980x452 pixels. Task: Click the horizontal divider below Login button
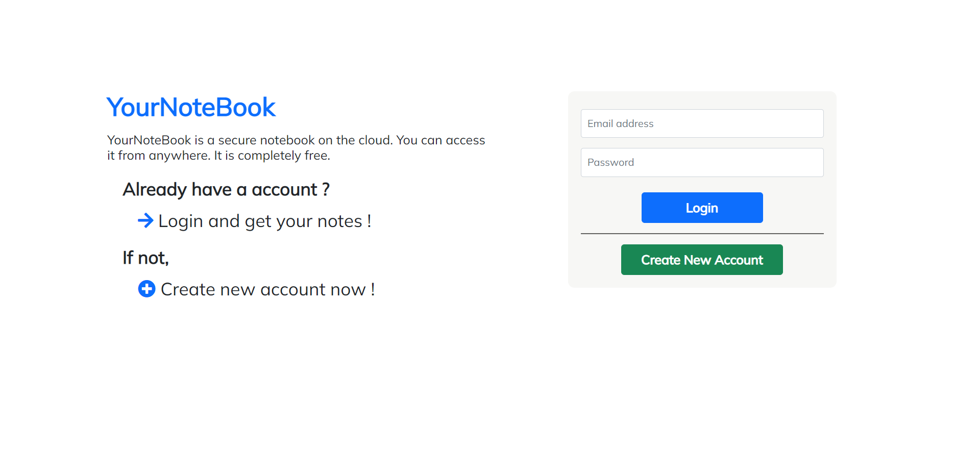point(702,234)
